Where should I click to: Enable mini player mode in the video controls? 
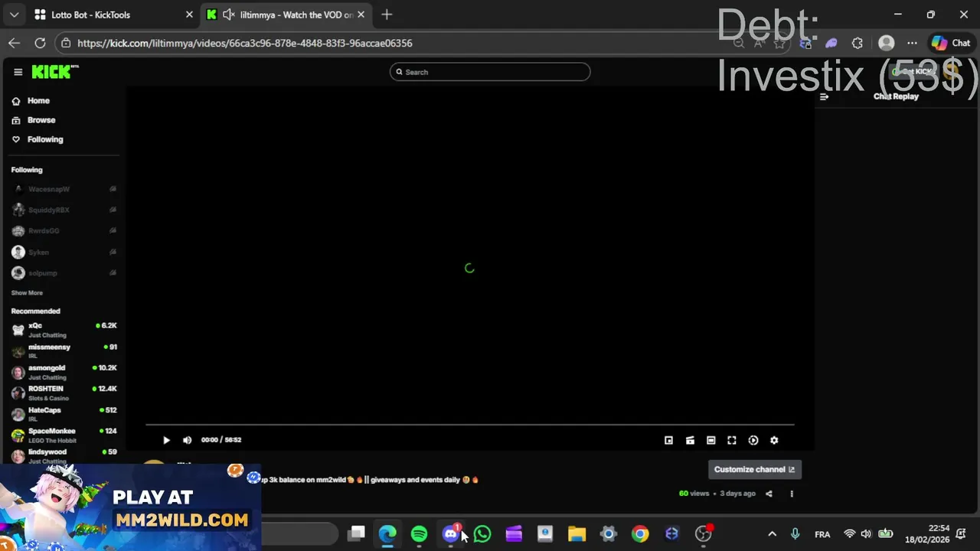click(x=668, y=440)
